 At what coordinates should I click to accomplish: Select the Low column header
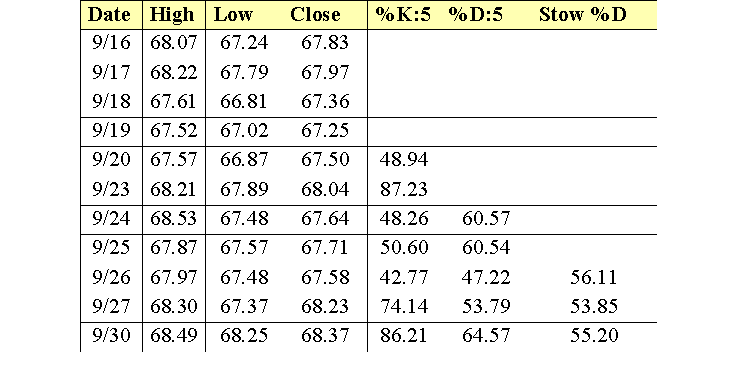pyautogui.click(x=233, y=15)
